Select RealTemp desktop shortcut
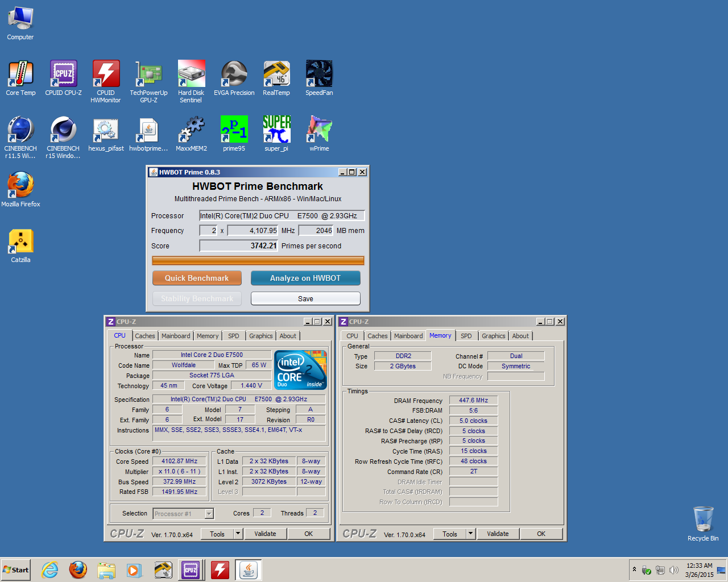The image size is (728, 582). coord(276,78)
